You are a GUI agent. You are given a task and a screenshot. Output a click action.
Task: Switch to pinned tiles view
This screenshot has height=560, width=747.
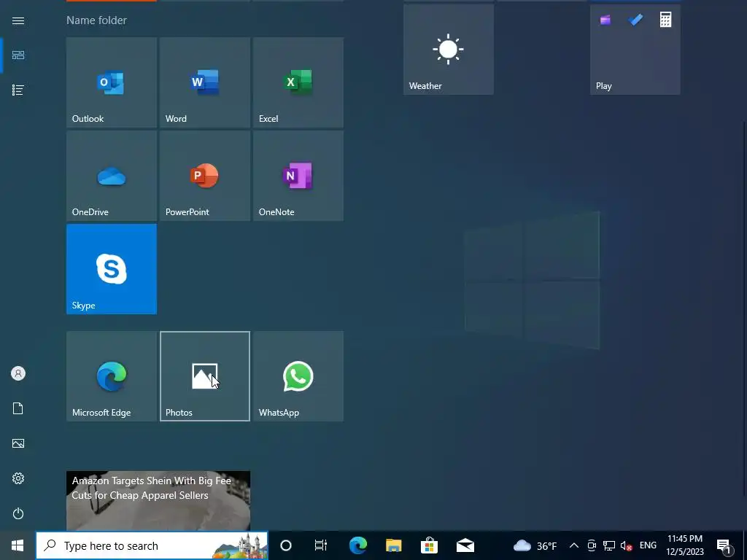tap(18, 55)
